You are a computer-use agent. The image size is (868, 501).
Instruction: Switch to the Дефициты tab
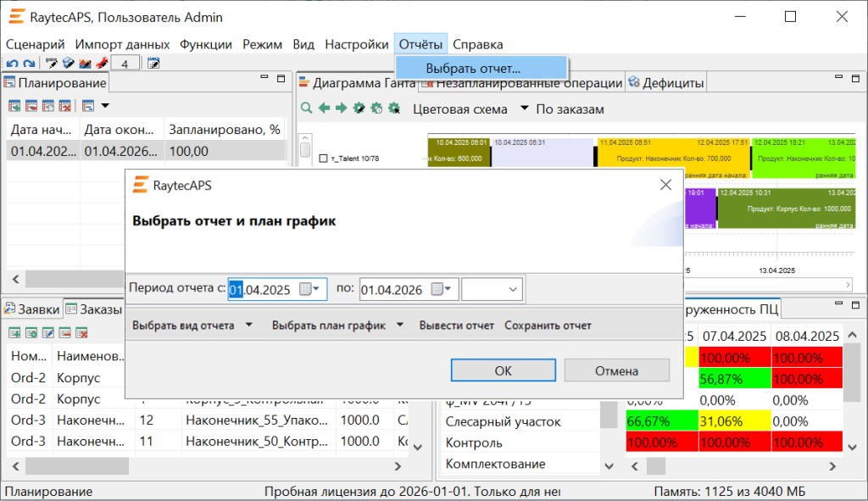(666, 83)
